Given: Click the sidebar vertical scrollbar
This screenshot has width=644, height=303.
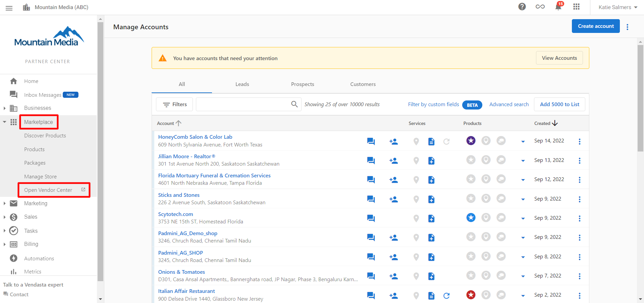Looking at the screenshot, I should point(100,151).
